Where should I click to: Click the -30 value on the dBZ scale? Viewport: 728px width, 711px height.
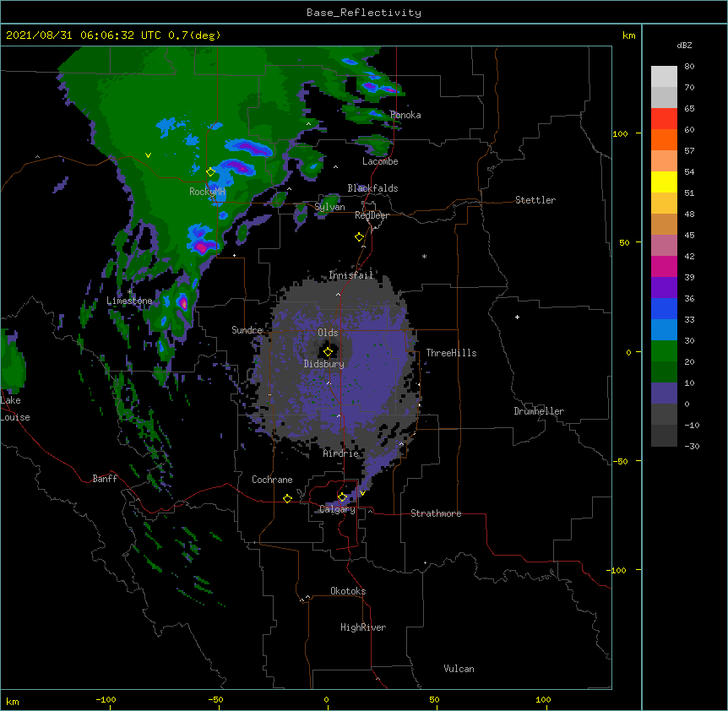coord(692,446)
